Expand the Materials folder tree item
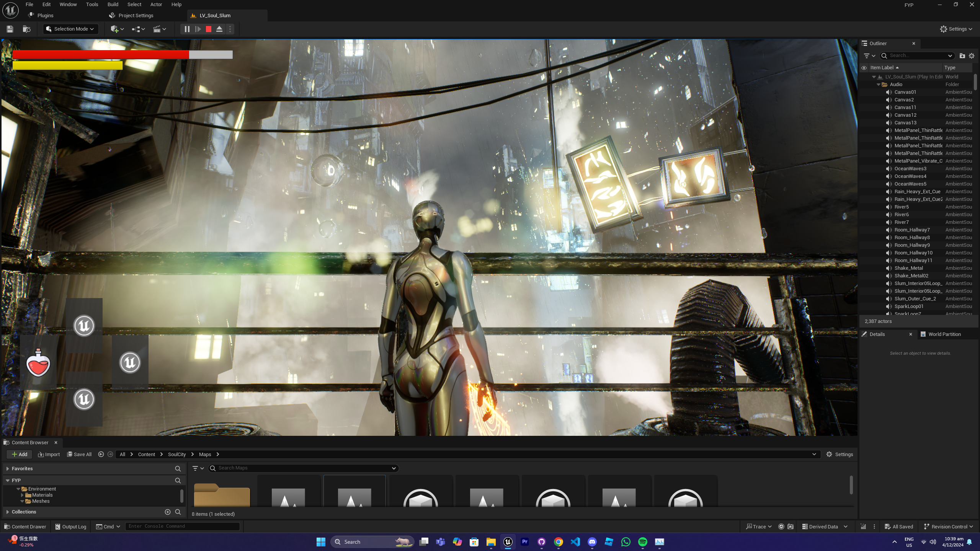 [x=22, y=495]
